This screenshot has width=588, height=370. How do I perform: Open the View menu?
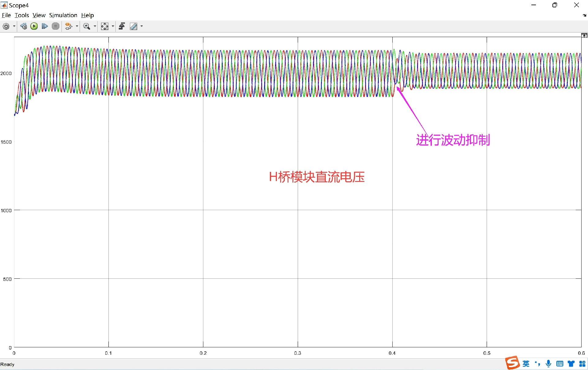tap(39, 15)
